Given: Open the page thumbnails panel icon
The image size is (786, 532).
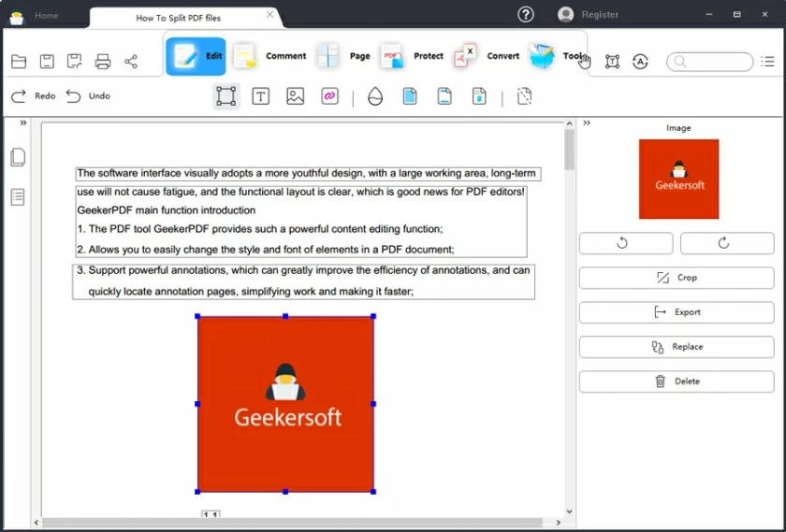Looking at the screenshot, I should [x=18, y=157].
